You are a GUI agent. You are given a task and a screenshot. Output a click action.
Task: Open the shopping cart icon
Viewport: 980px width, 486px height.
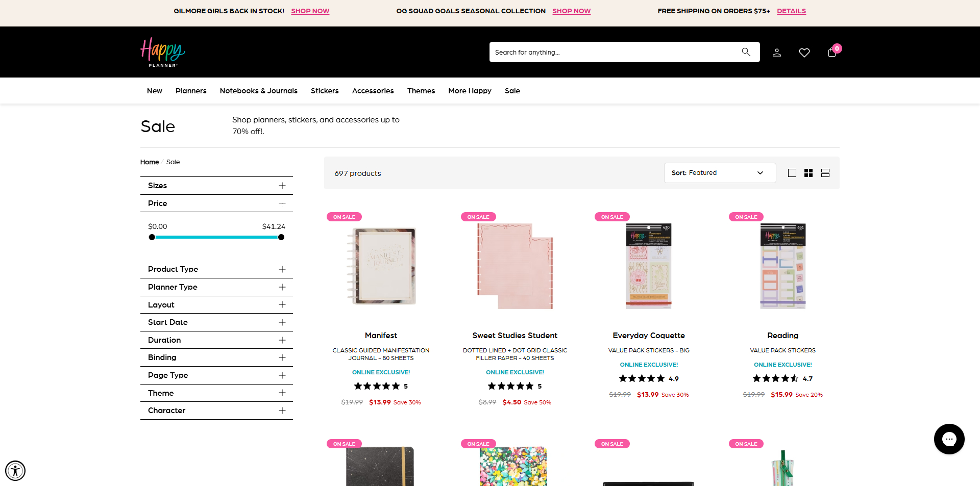[831, 53]
